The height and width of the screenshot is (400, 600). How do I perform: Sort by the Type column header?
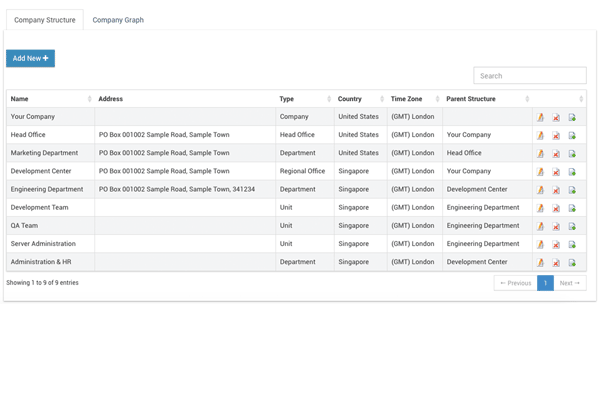click(x=304, y=99)
